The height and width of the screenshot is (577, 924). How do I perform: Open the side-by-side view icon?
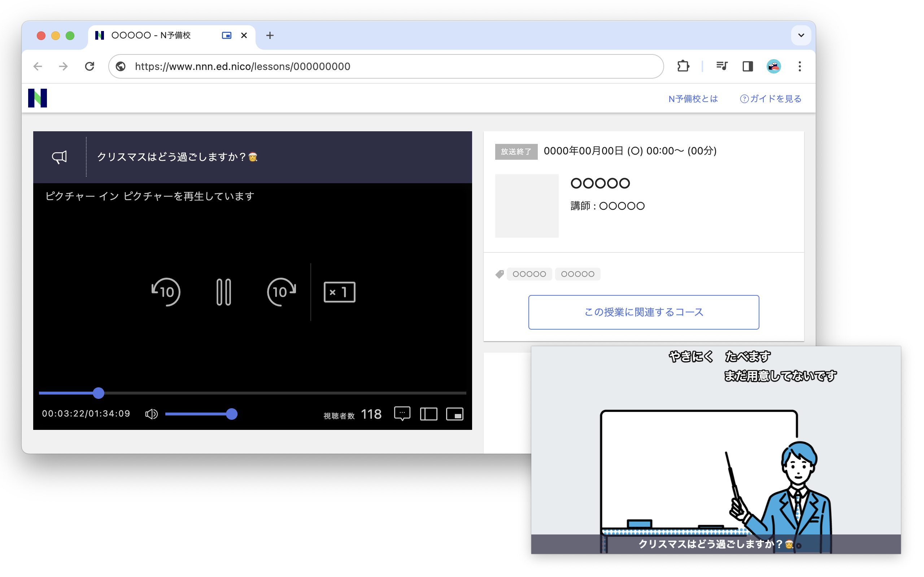pos(429,414)
